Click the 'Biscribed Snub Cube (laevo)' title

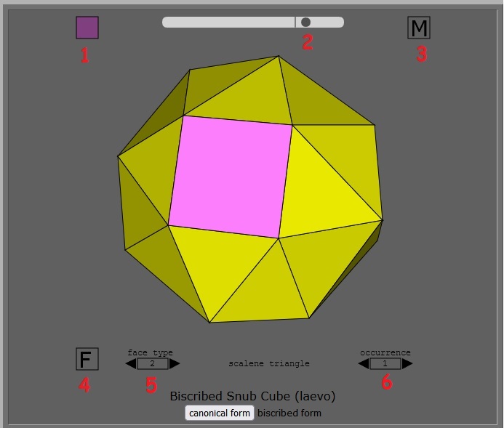[252, 396]
